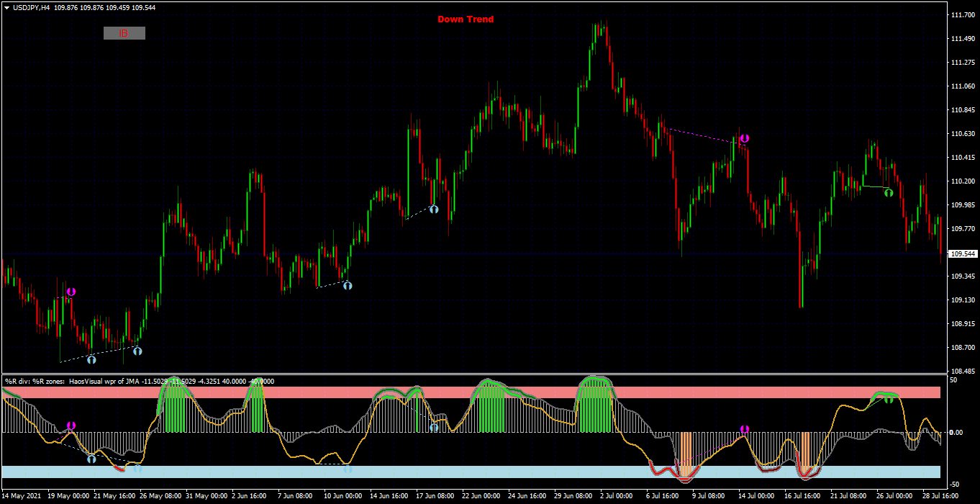Click the current price tag 109.544
This screenshot has width=980, height=504.
tap(963, 254)
